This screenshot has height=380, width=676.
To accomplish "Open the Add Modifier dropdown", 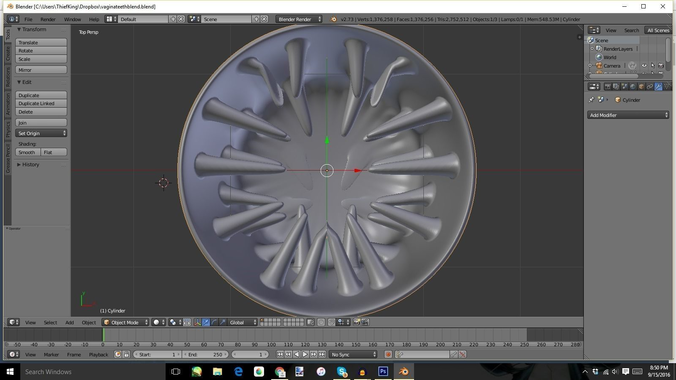I will (628, 115).
